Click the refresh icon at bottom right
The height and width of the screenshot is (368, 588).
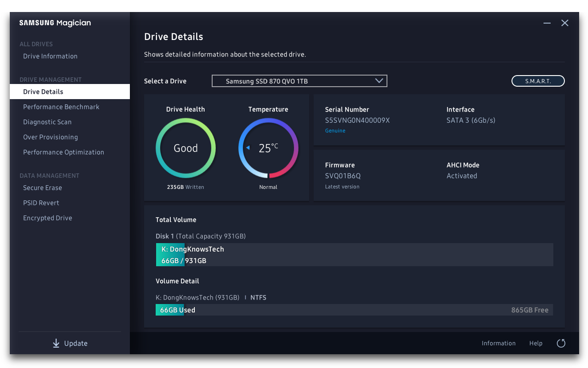(561, 343)
